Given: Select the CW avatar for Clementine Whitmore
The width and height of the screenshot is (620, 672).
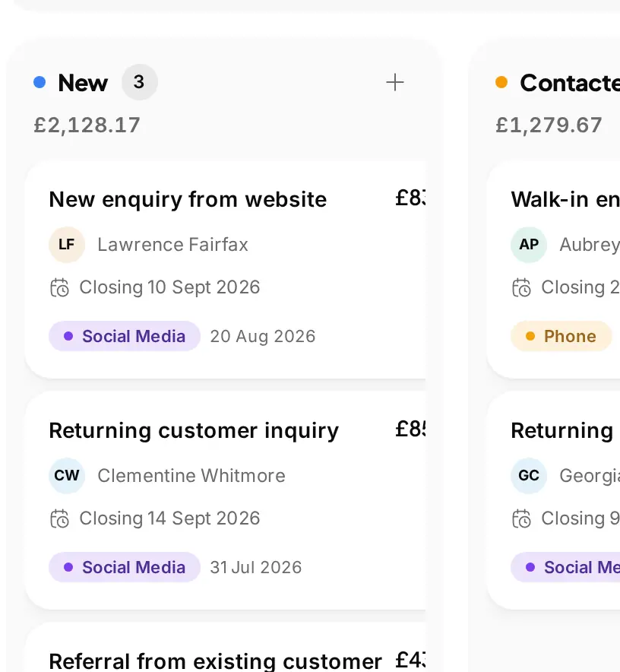Looking at the screenshot, I should click(67, 475).
